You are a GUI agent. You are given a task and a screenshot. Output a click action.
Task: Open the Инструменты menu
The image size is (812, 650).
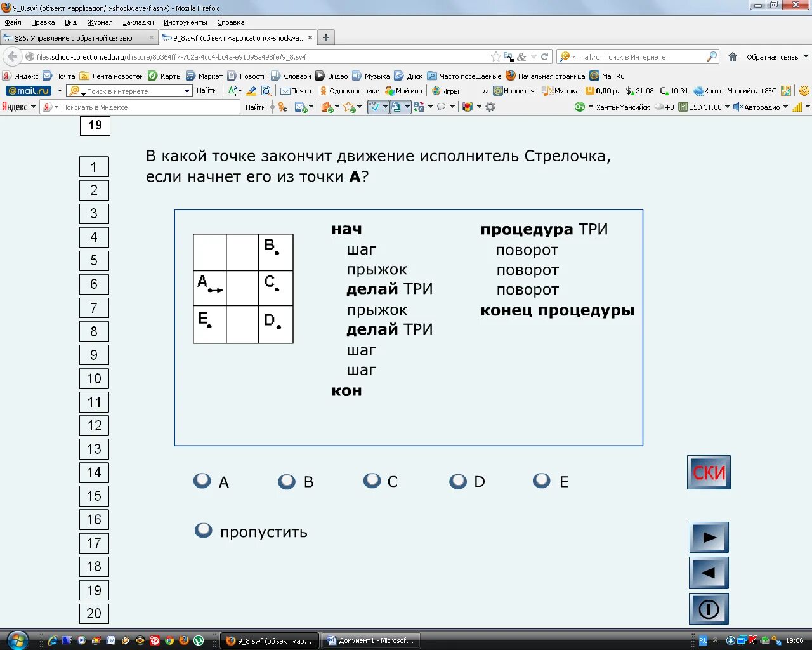tap(185, 22)
